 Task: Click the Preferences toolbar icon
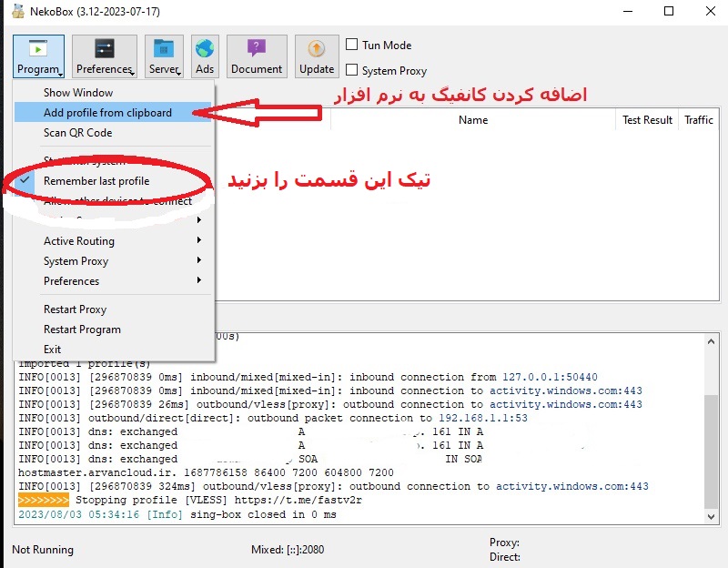pyautogui.click(x=104, y=56)
